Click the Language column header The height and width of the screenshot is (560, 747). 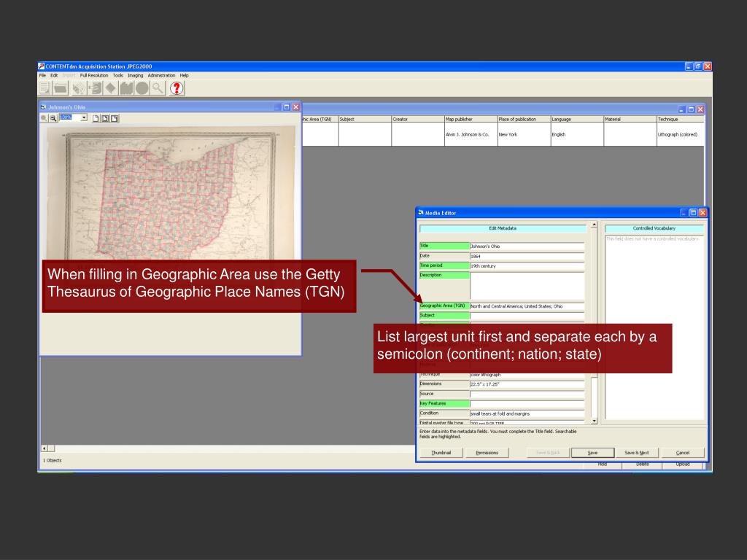coord(577,119)
